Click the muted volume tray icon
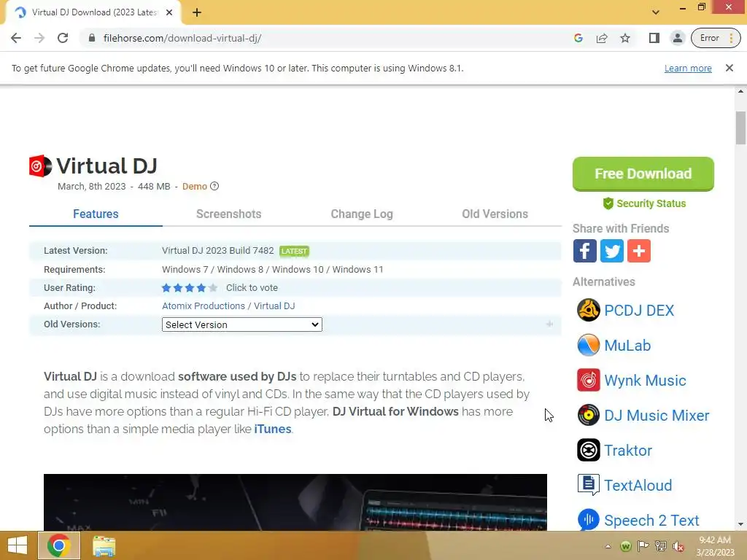This screenshot has height=560, width=747. 678,546
